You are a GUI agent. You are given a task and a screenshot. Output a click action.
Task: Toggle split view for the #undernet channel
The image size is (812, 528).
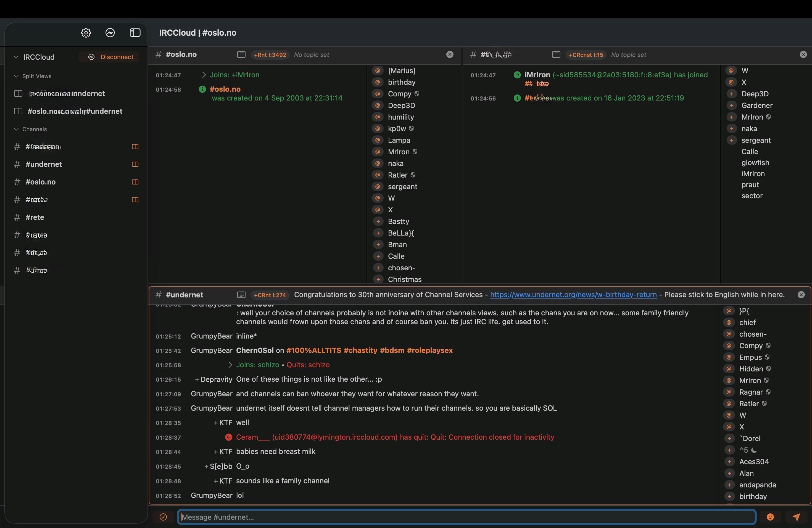[135, 164]
